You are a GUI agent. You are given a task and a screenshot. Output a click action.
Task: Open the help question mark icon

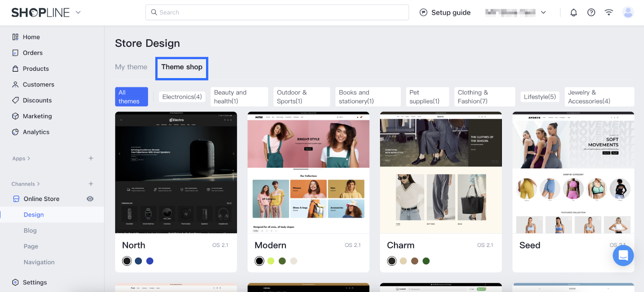click(x=591, y=12)
